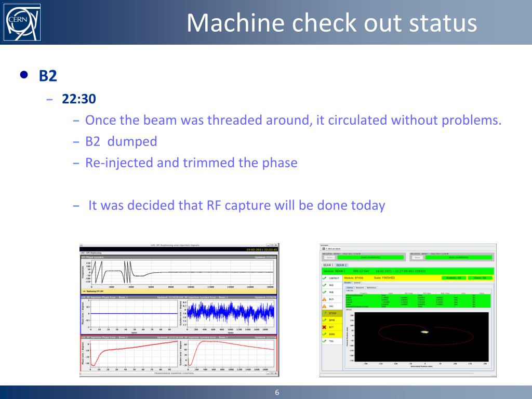The width and height of the screenshot is (532, 399).
Task: Click the 'LHC-SPS Rephasing' label
Action: click(90, 253)
